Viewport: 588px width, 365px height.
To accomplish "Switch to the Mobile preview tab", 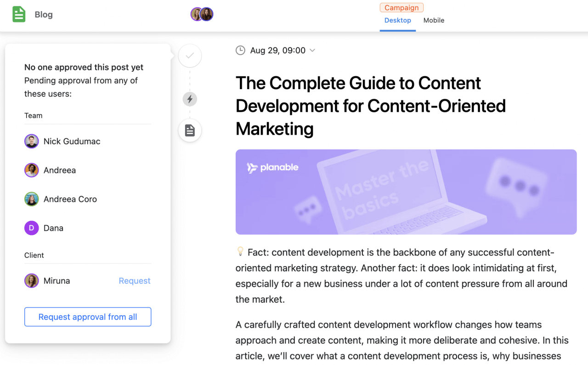I will pyautogui.click(x=434, y=20).
